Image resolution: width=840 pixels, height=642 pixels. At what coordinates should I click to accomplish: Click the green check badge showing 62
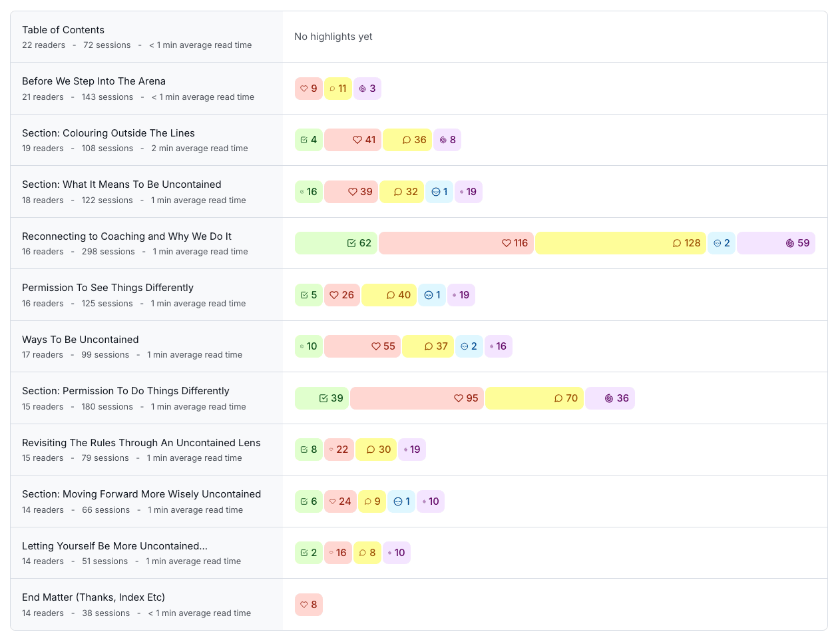[x=336, y=243]
